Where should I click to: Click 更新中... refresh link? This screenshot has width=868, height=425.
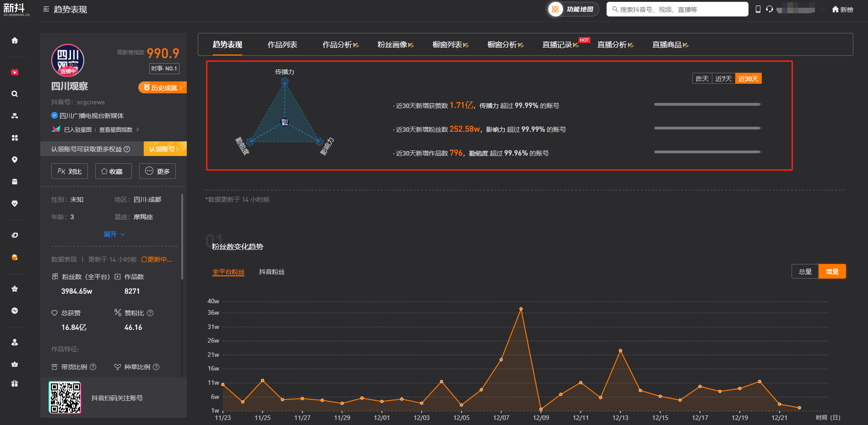pos(157,259)
